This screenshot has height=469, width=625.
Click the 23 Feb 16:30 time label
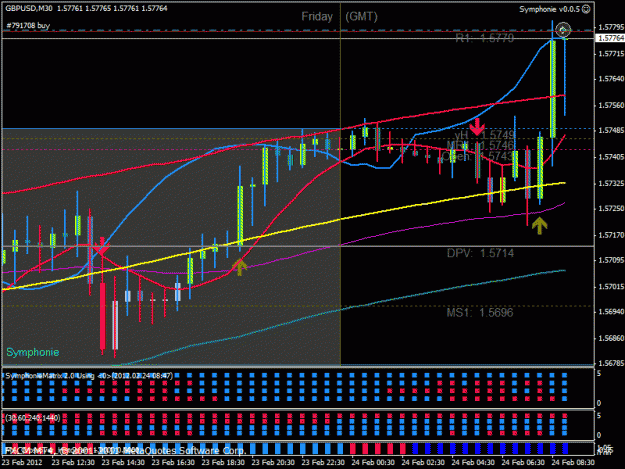(173, 463)
